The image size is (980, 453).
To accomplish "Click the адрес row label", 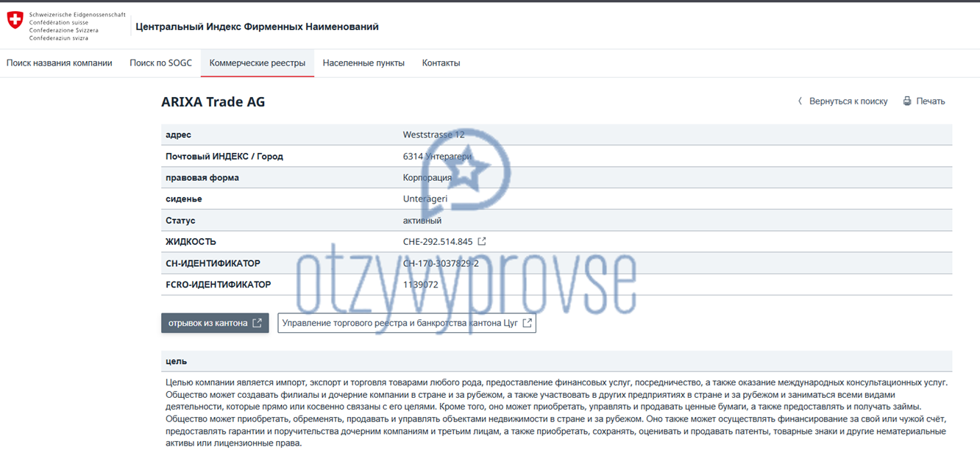I will [x=179, y=135].
